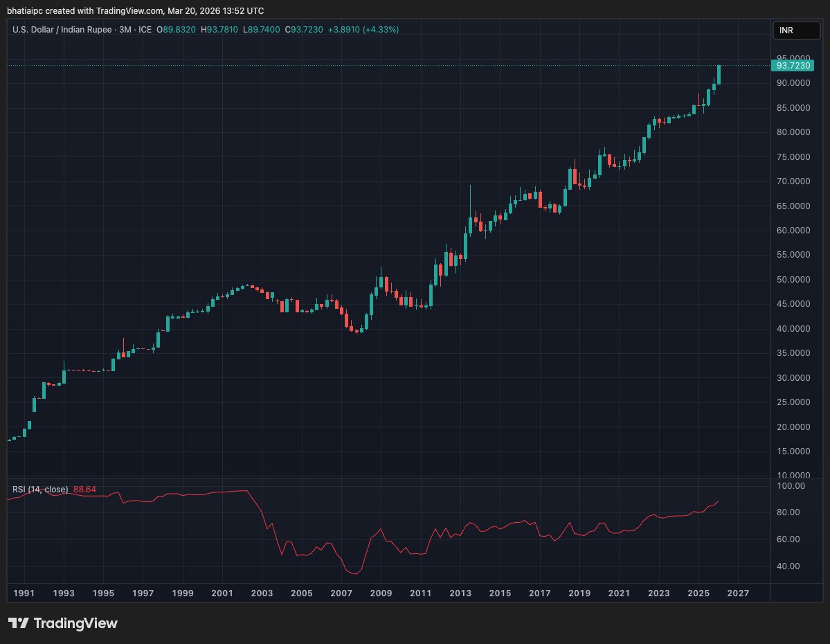This screenshot has width=830, height=644.
Task: Click the INR currency button
Action: coord(796,30)
